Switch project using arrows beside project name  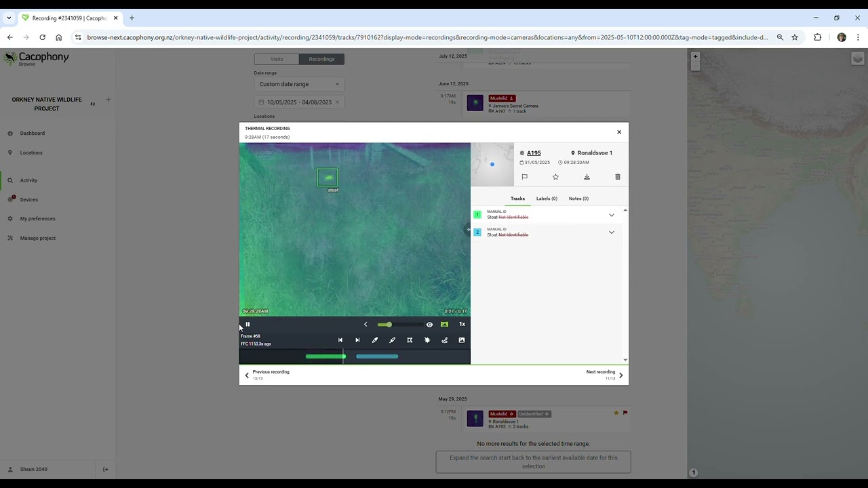click(x=93, y=104)
